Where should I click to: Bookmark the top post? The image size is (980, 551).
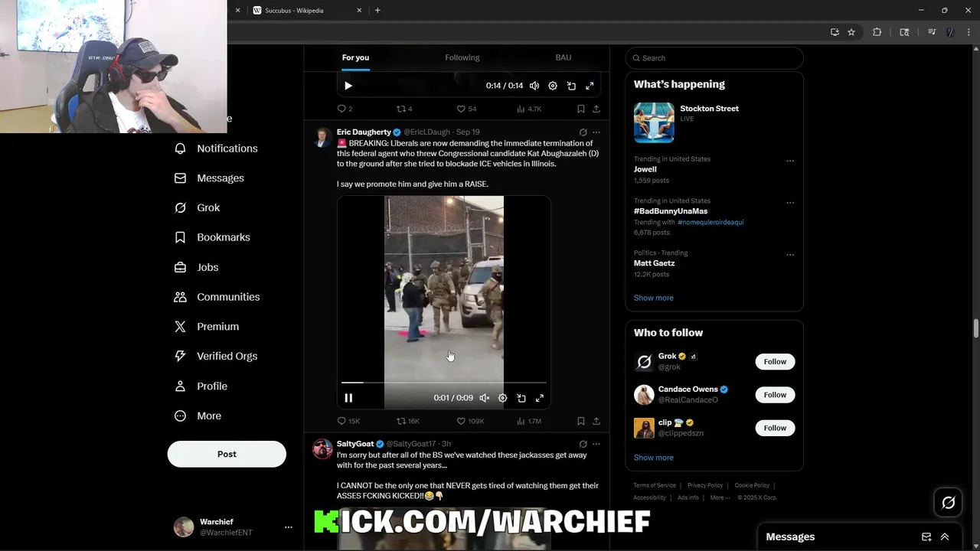[x=581, y=109]
